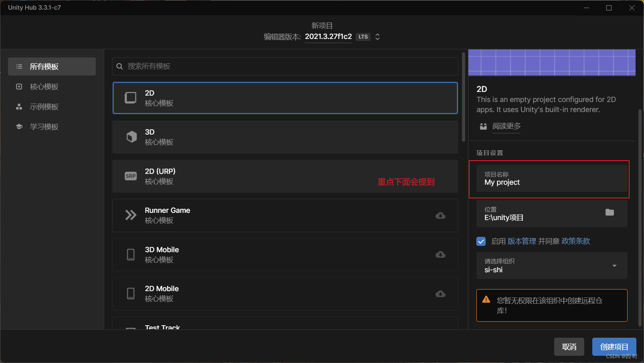
Task: Click the 取消 button
Action: pyautogui.click(x=569, y=347)
